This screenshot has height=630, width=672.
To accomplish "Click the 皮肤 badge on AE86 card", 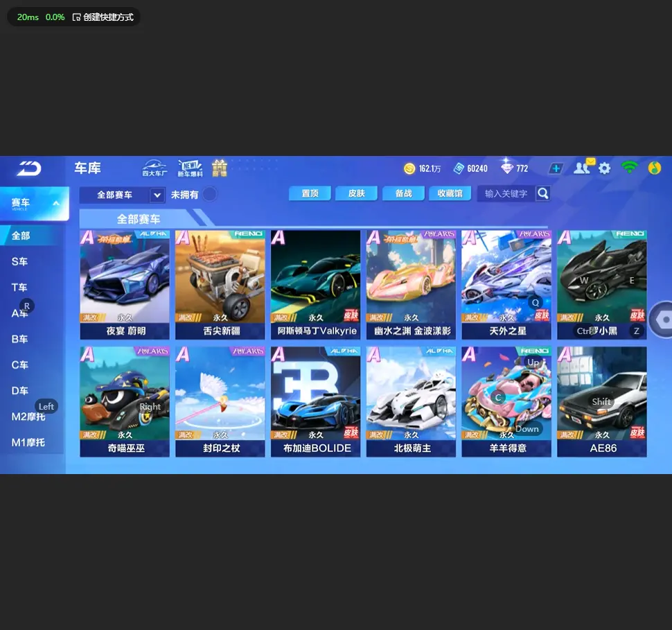I will tap(637, 432).
